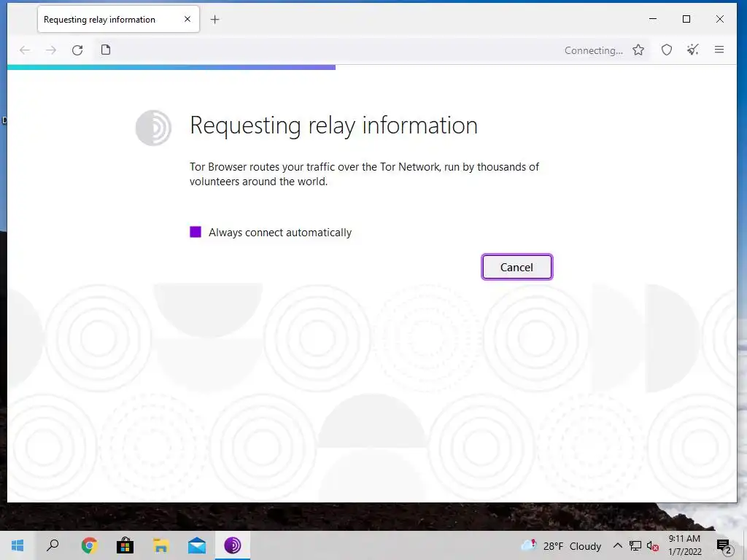Minimize the Tor Browser window
Screen dimensions: 747x560
coord(653,19)
